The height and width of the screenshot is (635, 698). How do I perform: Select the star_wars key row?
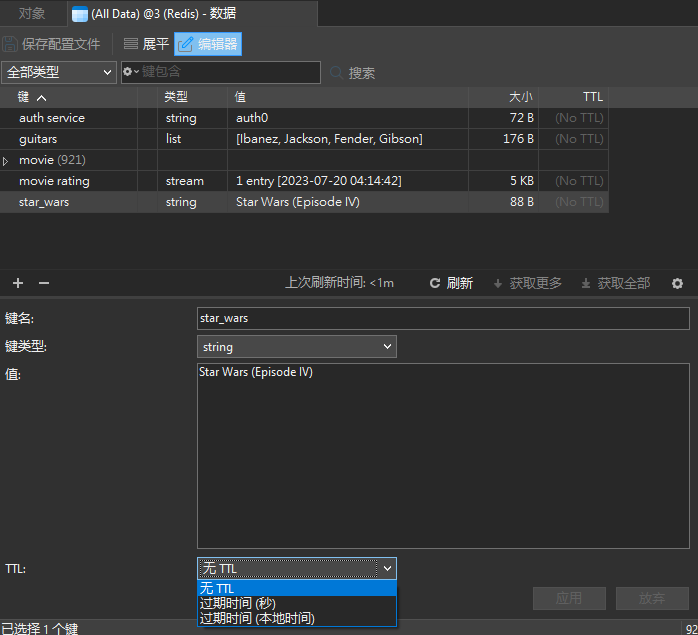tap(304, 202)
